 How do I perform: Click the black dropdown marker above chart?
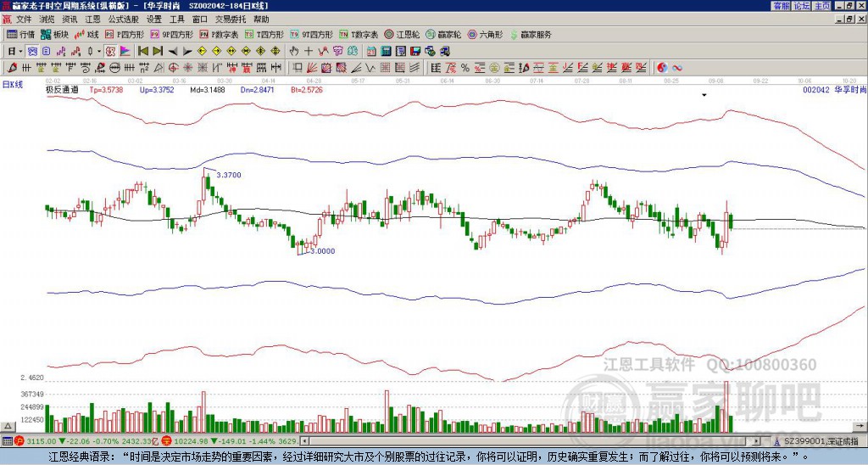pos(704,95)
